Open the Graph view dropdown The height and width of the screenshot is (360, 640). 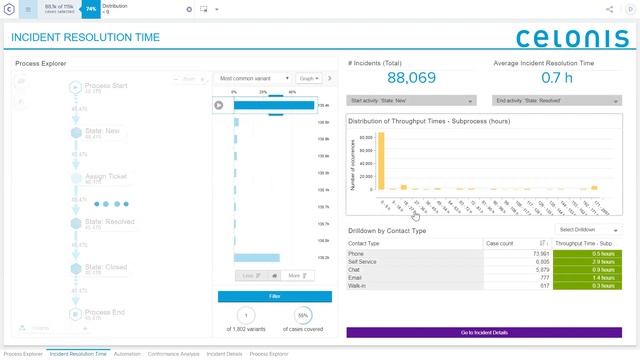(309, 78)
